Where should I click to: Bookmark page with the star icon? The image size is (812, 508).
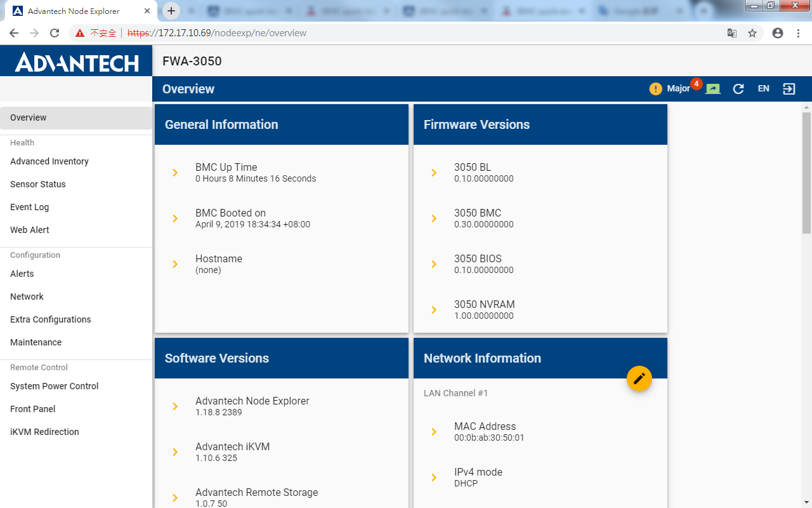[752, 33]
